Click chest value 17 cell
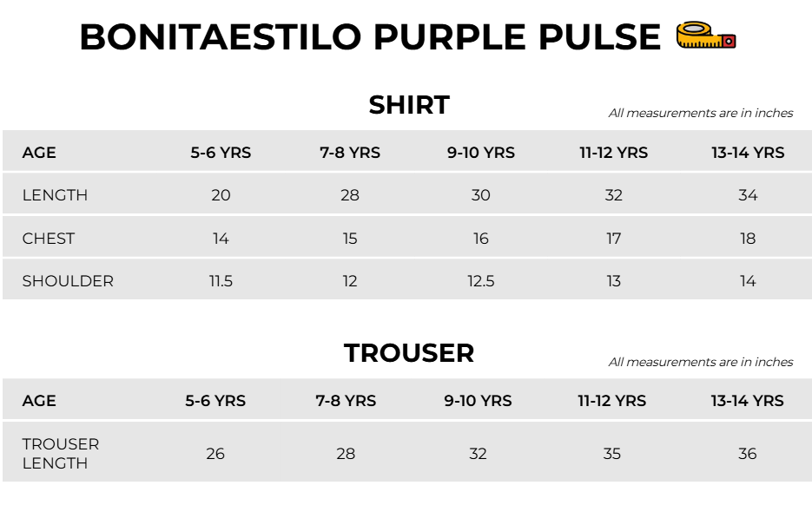 coord(614,239)
